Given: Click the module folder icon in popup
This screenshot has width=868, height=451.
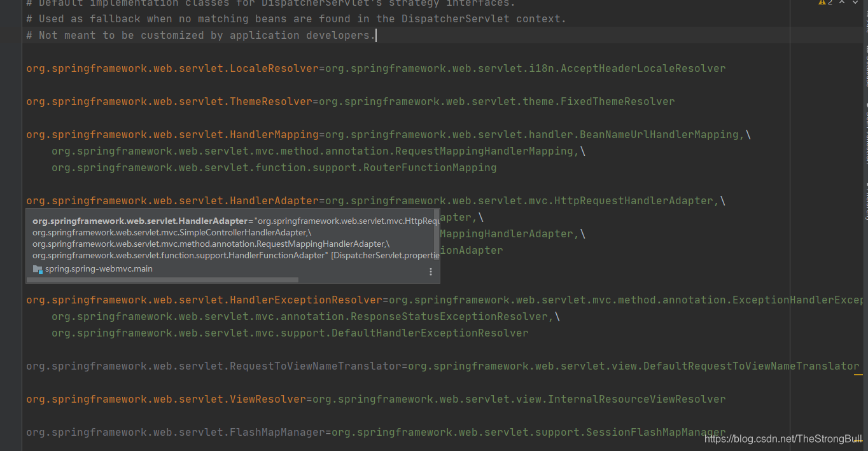Looking at the screenshot, I should [x=38, y=269].
